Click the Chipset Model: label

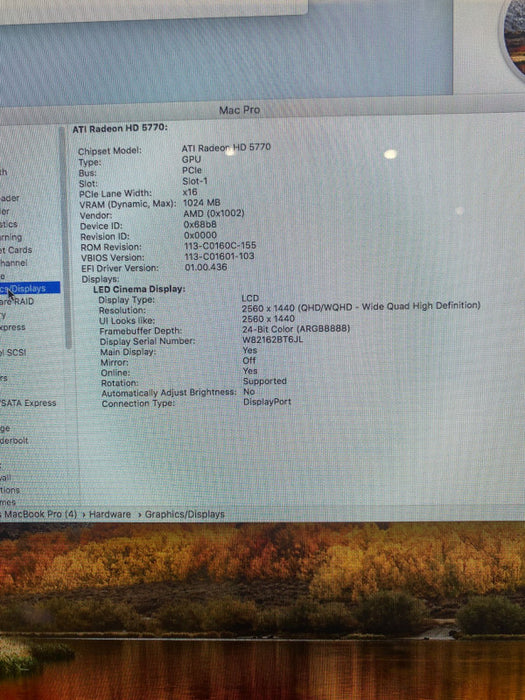[x=110, y=151]
